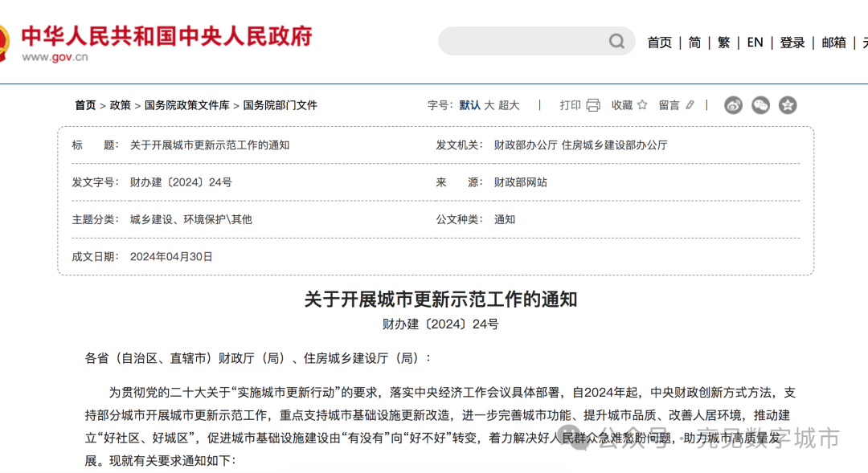Click the 登录 login link
This screenshot has width=868, height=473.
(x=792, y=42)
